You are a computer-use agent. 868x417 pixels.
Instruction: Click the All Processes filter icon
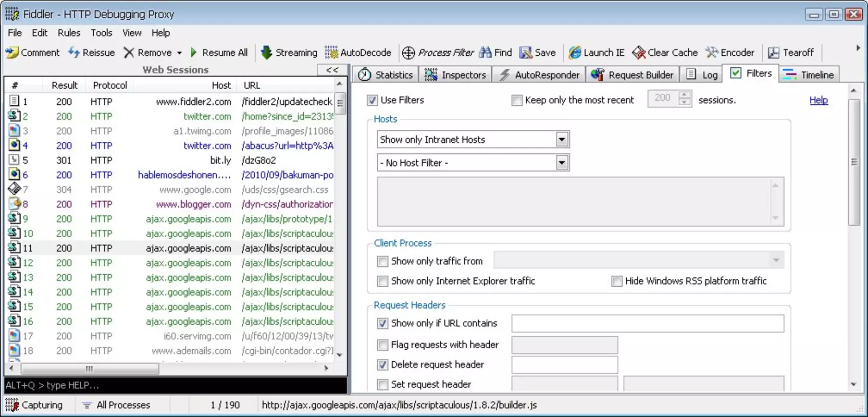[x=87, y=405]
